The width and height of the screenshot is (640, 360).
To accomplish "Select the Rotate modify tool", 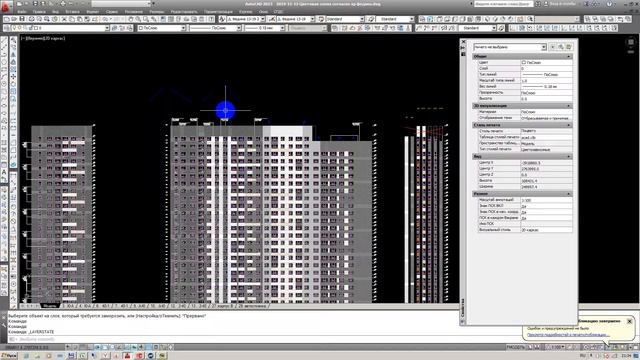I will (x=13, y=84).
